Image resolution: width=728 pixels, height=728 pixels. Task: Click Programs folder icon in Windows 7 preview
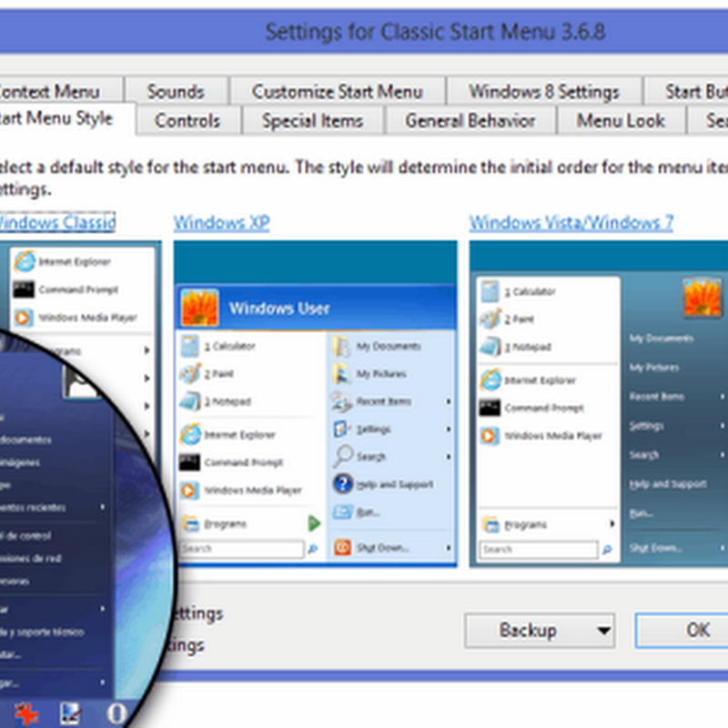click(491, 525)
